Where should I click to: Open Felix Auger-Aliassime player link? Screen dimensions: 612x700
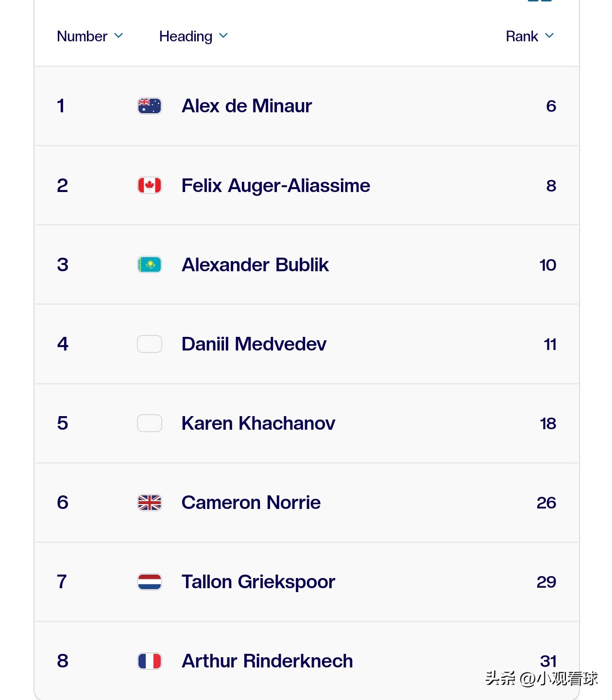coord(276,186)
